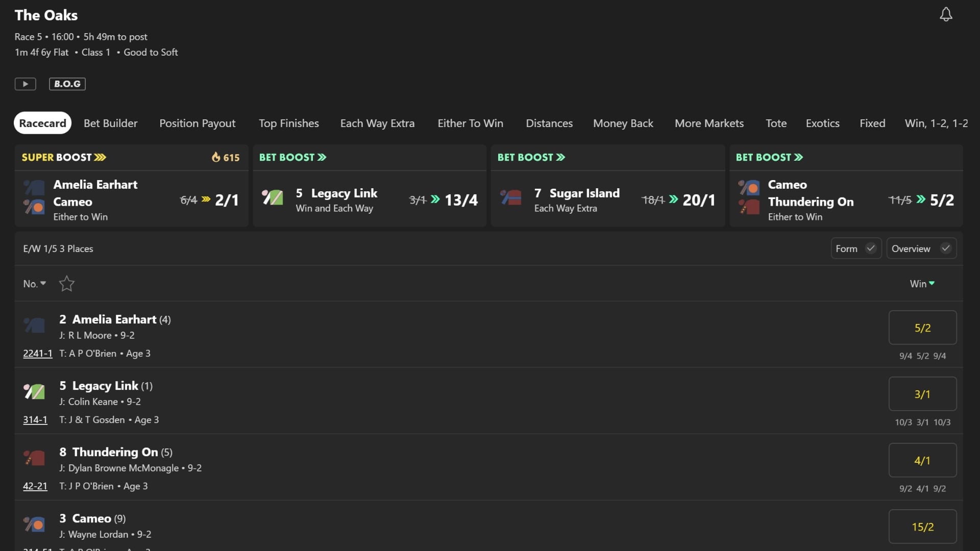Bet Legacy Link at 3/1

pyautogui.click(x=923, y=394)
